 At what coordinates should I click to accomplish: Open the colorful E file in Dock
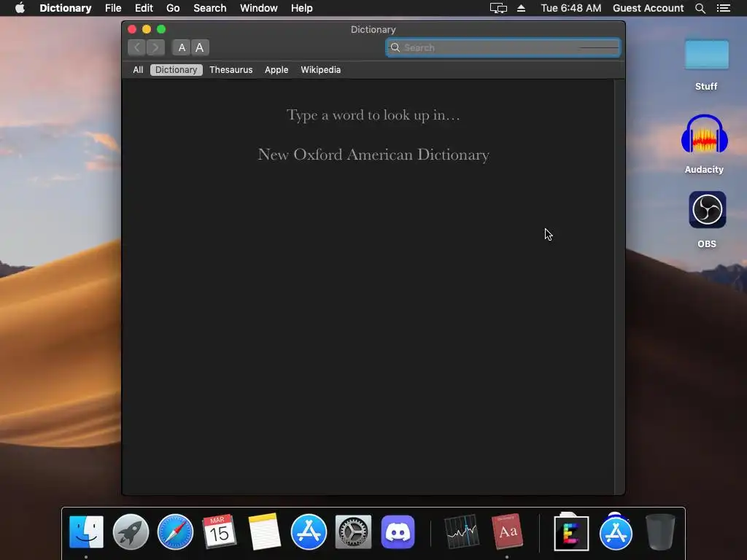(x=571, y=532)
